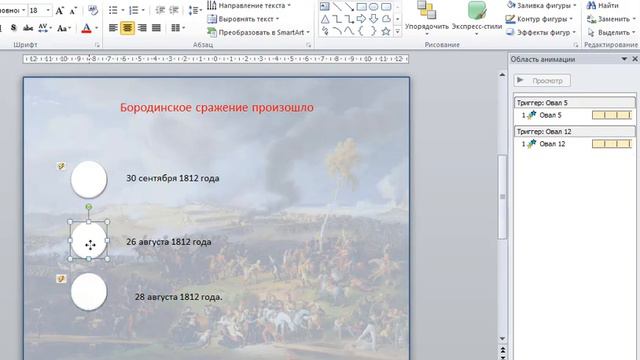Open the Выделить menu
The height and width of the screenshot is (360, 640).
coord(611,32)
